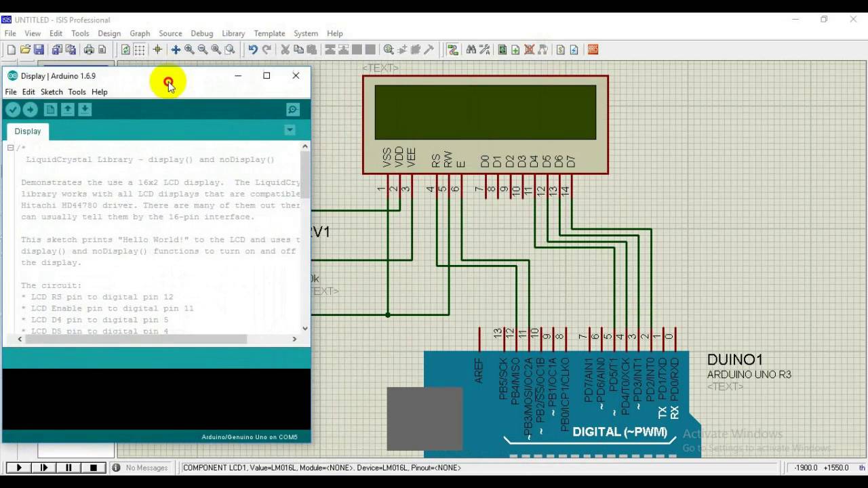Open the ISIS Library menu

tap(233, 33)
